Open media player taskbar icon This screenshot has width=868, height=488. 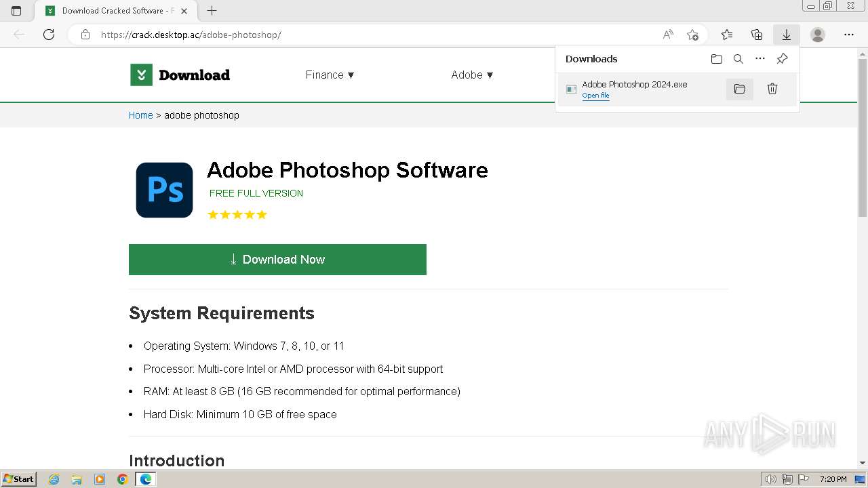point(100,479)
